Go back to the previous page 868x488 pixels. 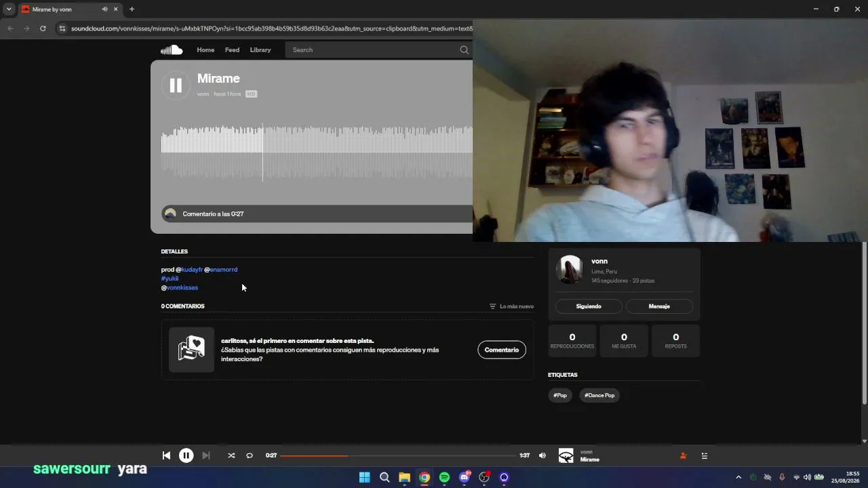click(x=10, y=28)
